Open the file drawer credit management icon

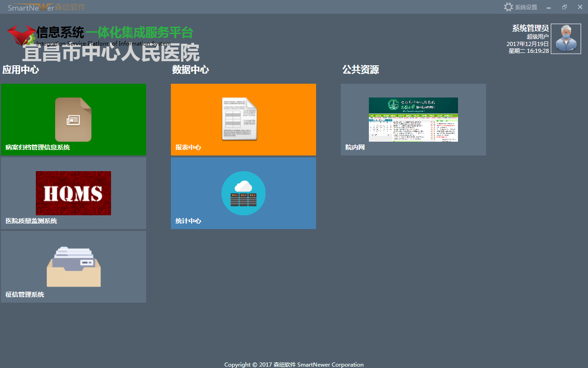pos(73,267)
